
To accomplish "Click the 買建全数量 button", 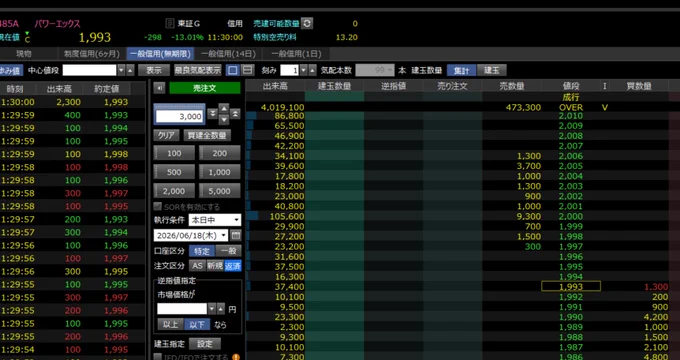I will (x=207, y=135).
